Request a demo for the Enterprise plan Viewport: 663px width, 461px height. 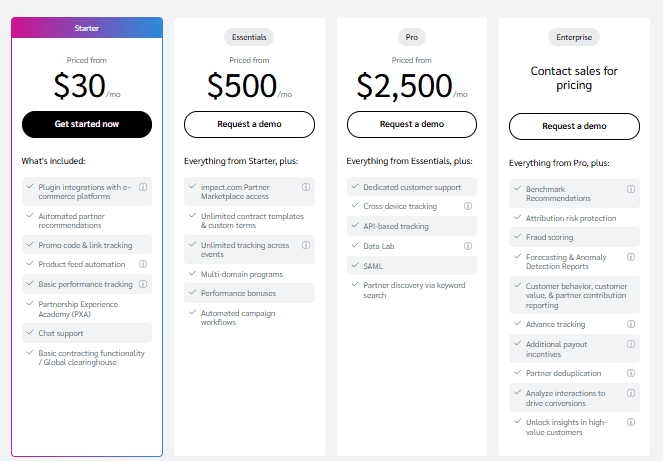pos(574,126)
